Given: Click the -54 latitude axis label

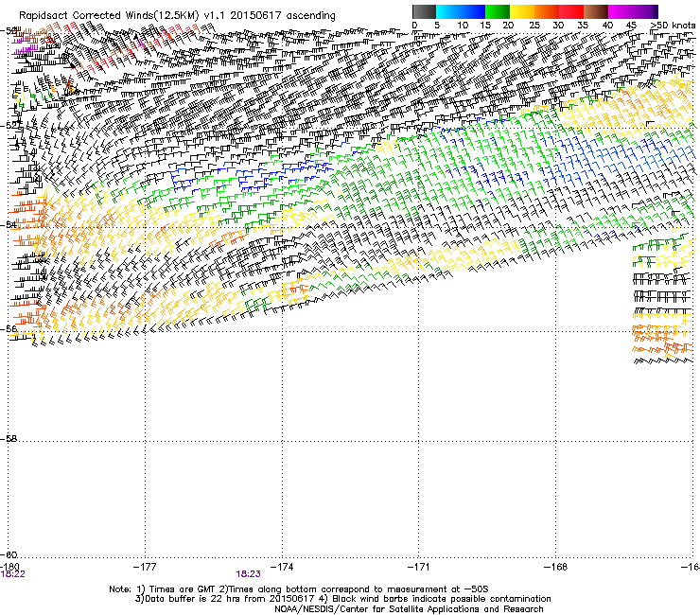Looking at the screenshot, I should 9,224.
